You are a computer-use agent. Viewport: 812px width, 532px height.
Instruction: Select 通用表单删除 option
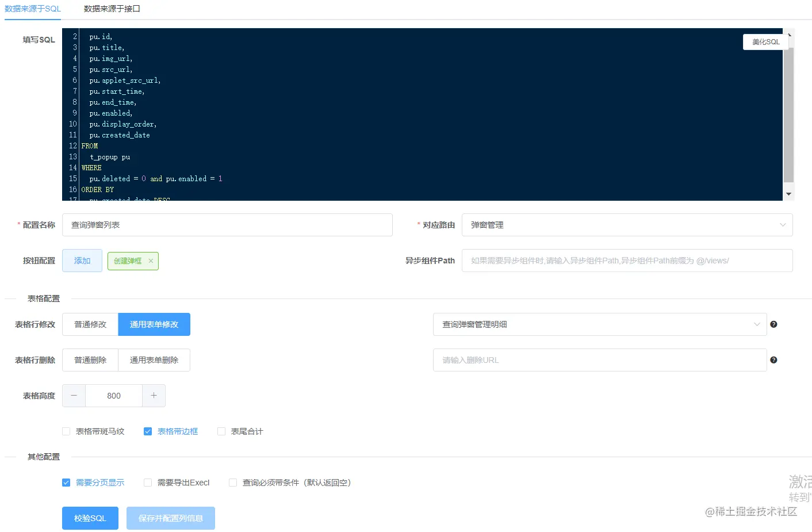click(154, 360)
